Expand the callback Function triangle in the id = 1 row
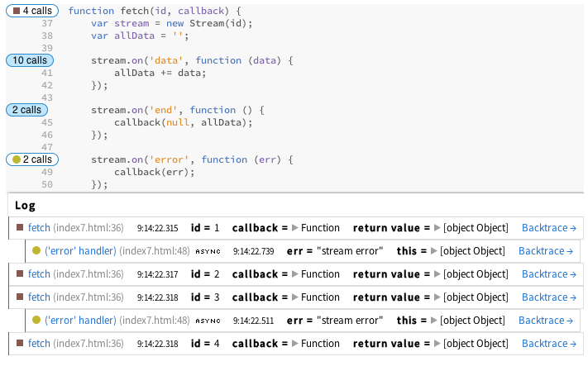 click(x=294, y=228)
